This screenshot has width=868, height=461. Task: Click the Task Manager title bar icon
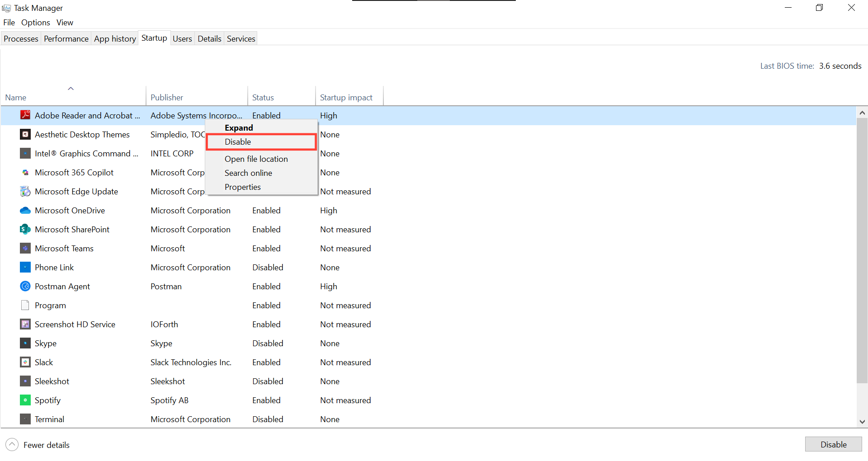point(6,8)
